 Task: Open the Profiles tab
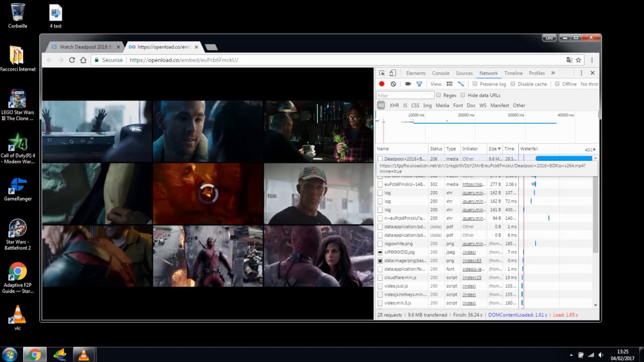click(x=537, y=73)
